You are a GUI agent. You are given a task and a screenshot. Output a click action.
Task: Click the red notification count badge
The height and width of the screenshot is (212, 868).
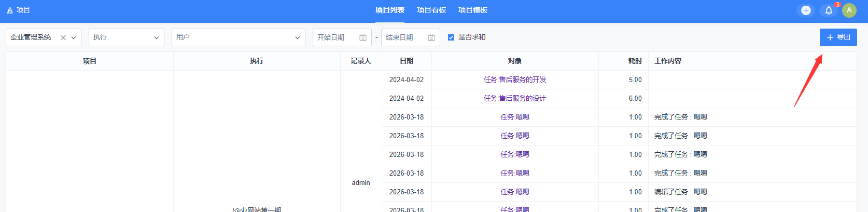pos(837,5)
